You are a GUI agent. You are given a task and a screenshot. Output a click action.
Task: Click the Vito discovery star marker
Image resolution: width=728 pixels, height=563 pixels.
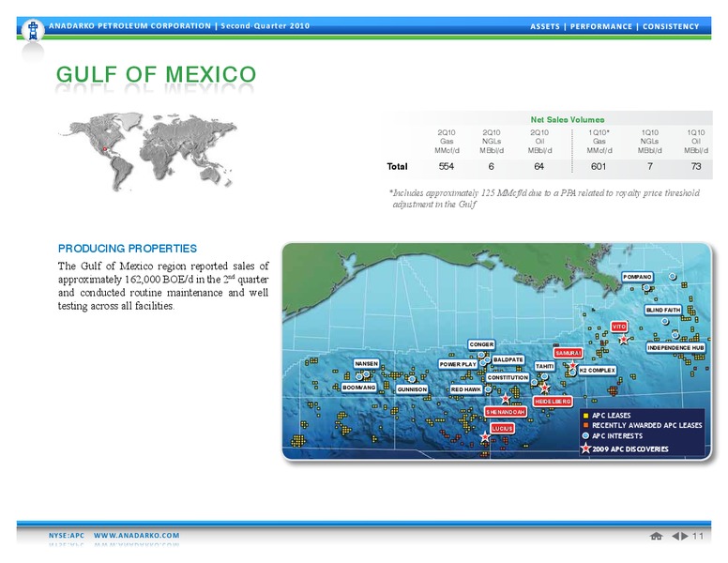[624, 340]
